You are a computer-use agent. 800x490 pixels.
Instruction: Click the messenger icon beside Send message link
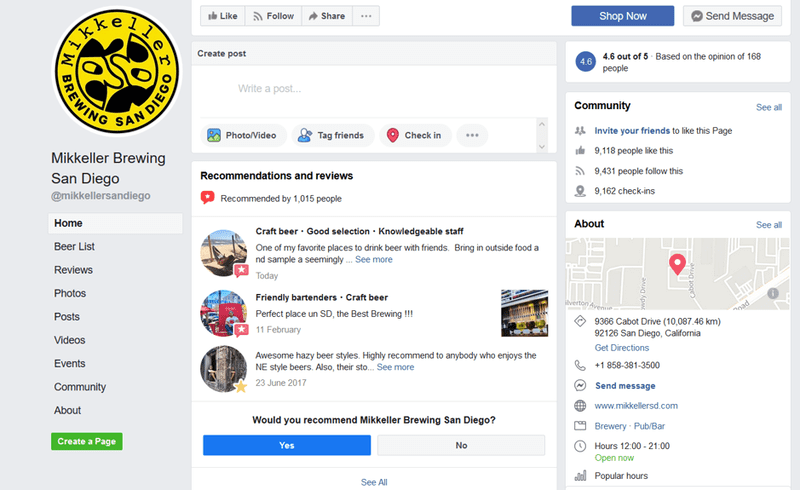580,385
